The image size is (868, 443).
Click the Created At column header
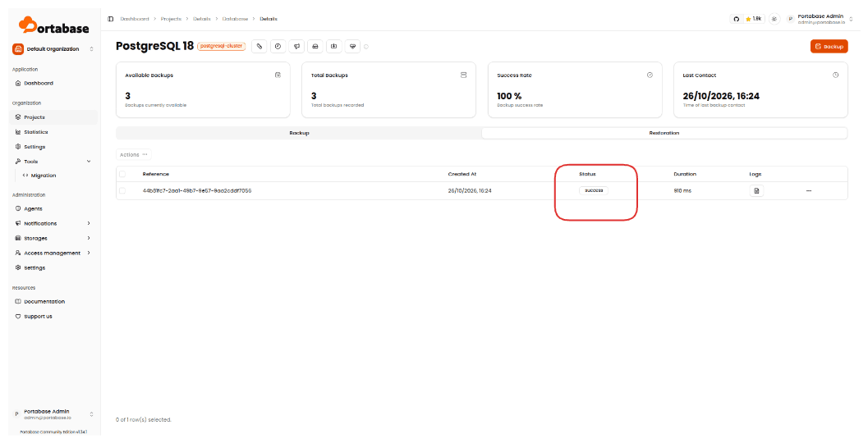462,174
